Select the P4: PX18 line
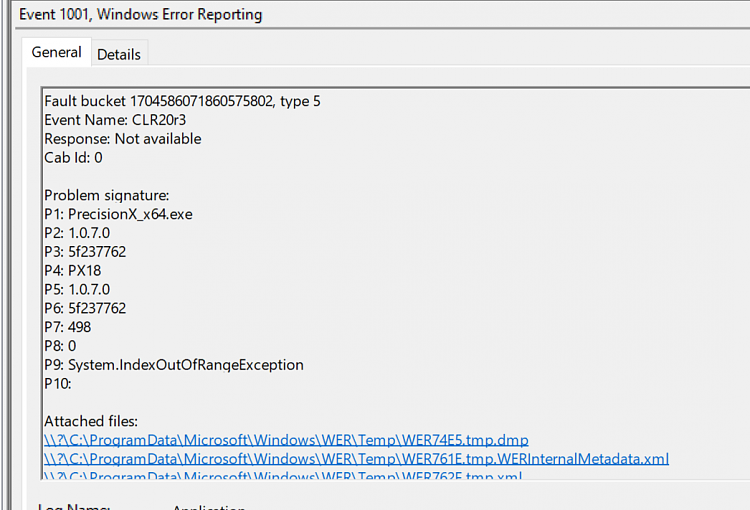750x510 pixels. tap(73, 271)
